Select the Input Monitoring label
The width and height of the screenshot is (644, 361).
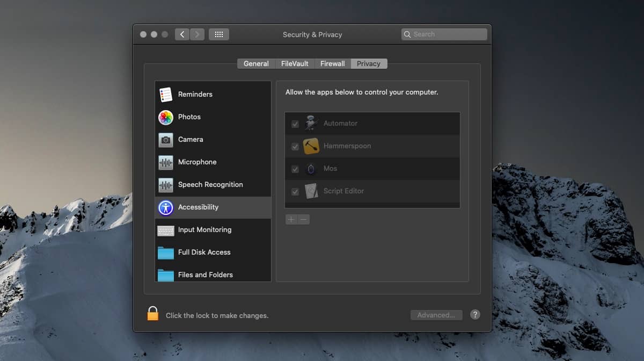(x=205, y=229)
